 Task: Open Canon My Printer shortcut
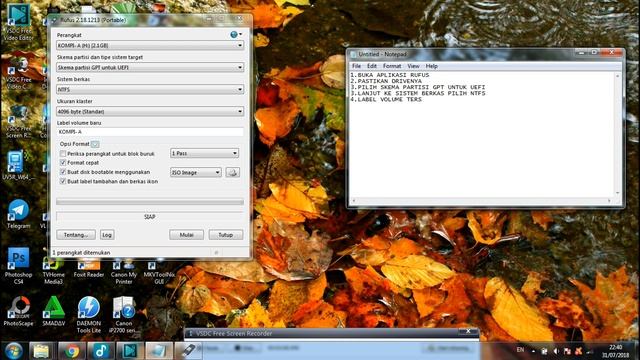[124, 271]
